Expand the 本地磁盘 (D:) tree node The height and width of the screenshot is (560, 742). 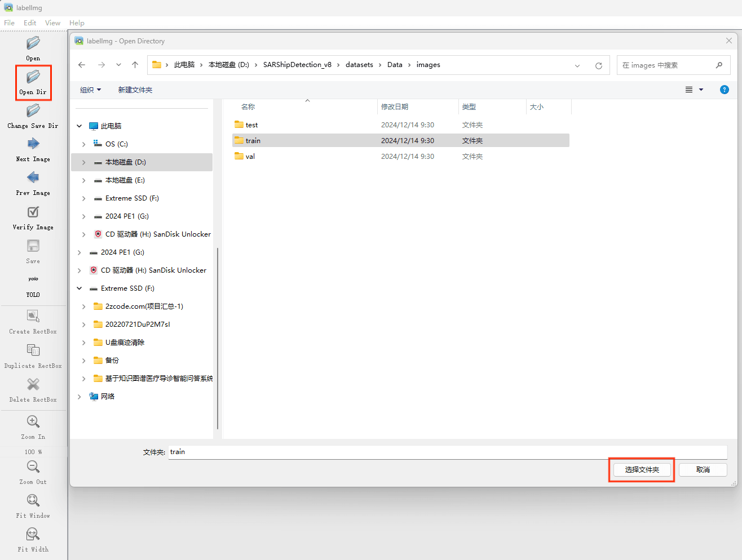tap(84, 162)
